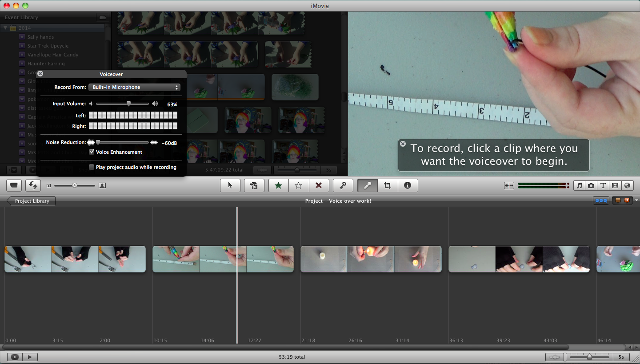Screen dimensions: 640x364
Task: Open the Record From microphone dropdown
Action: [134, 87]
